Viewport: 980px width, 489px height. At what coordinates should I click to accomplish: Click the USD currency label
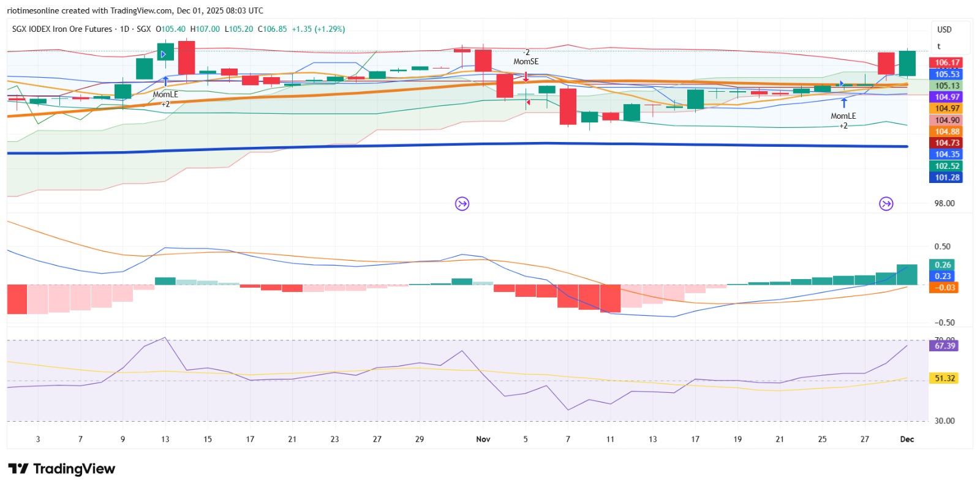(x=944, y=29)
